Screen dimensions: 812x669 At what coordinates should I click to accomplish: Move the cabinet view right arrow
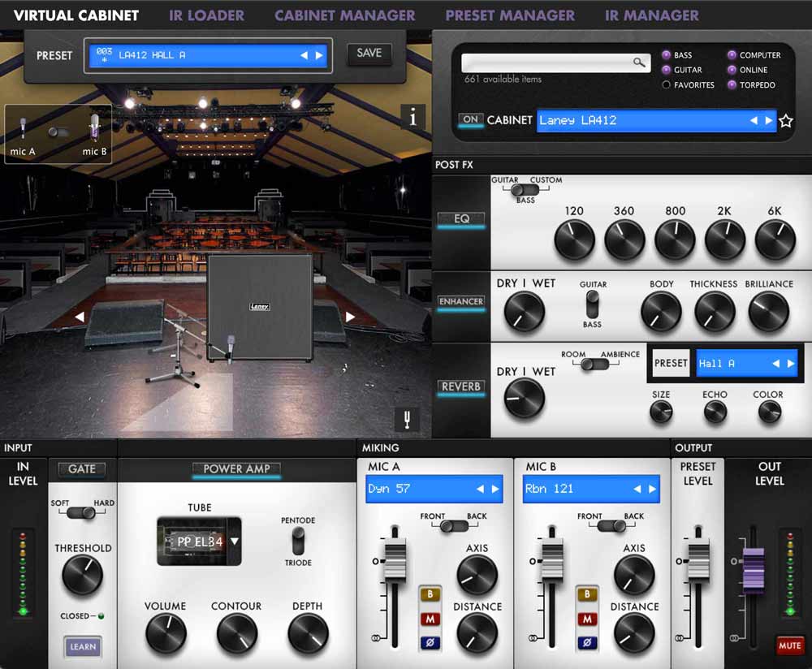[x=350, y=317]
